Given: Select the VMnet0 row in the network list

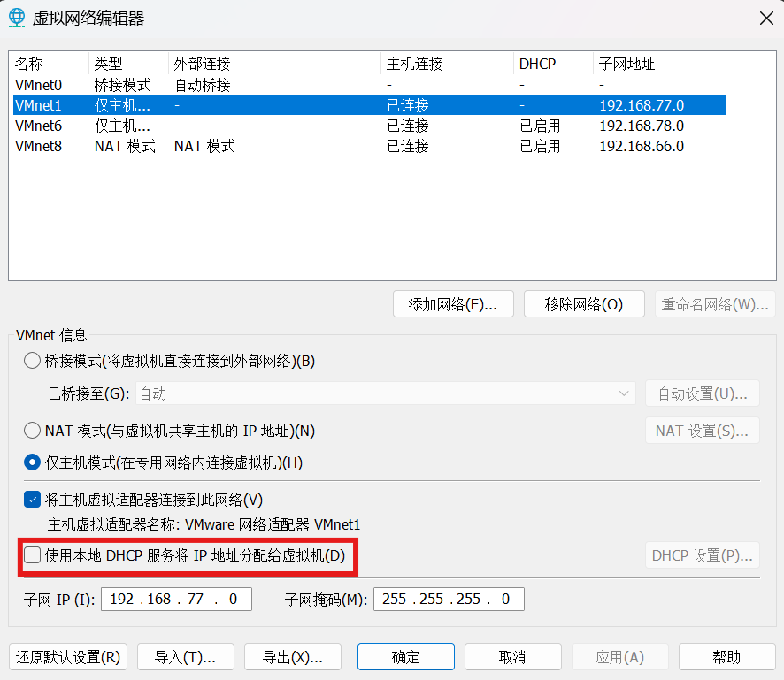Looking at the screenshot, I should 370,85.
